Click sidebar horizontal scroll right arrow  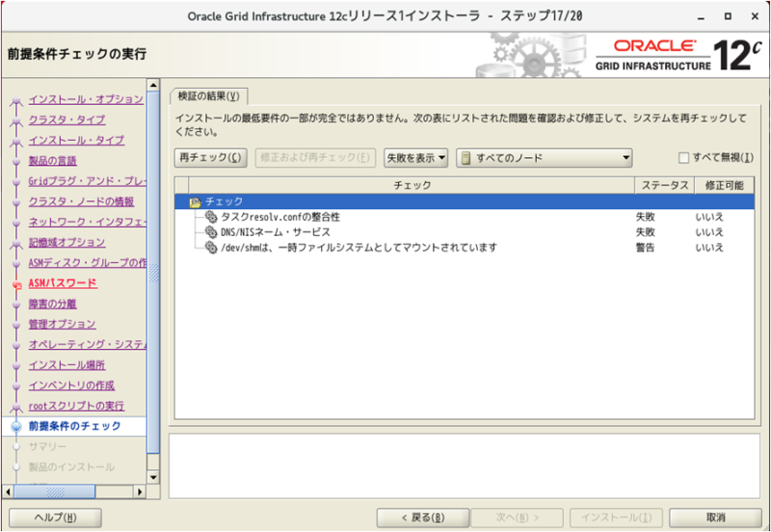point(140,492)
